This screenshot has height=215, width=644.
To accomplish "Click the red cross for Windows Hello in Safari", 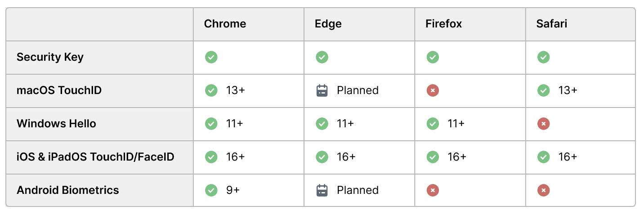I will pos(543,124).
